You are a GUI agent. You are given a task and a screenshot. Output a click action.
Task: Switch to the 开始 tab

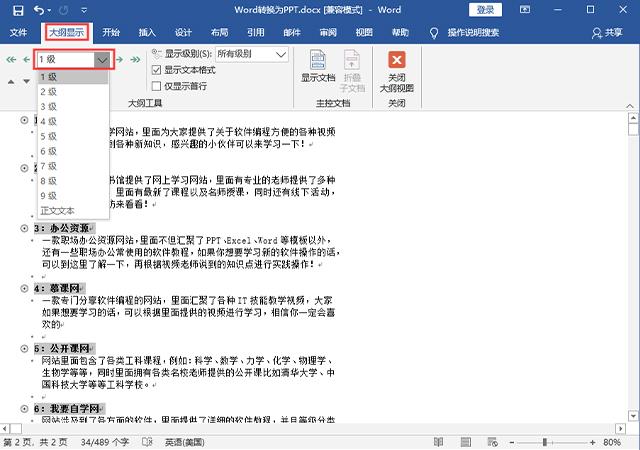click(x=111, y=32)
